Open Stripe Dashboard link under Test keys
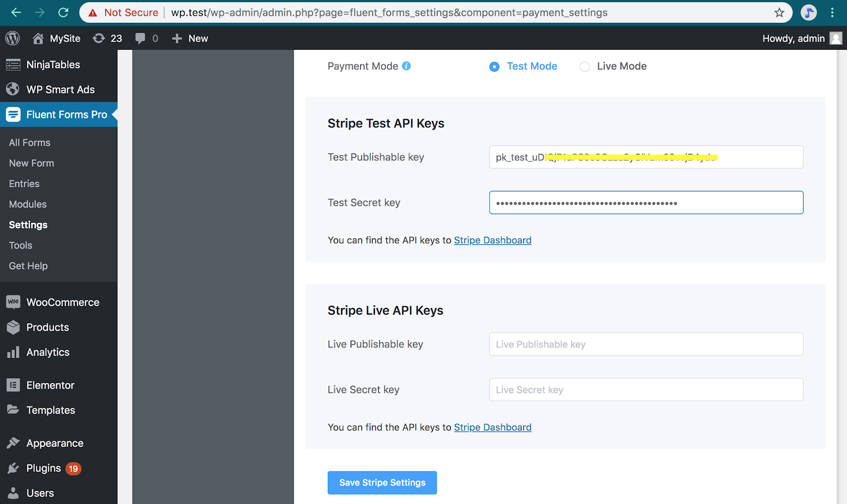 (x=493, y=240)
